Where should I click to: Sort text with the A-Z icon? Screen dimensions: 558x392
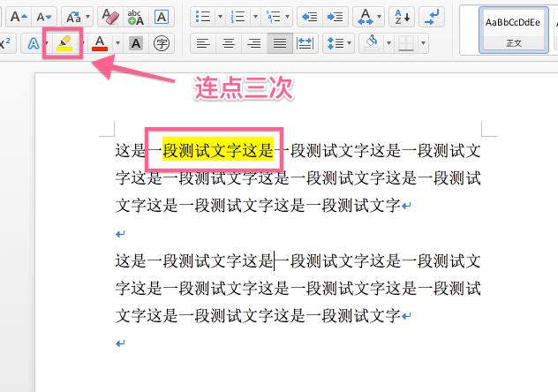(402, 17)
